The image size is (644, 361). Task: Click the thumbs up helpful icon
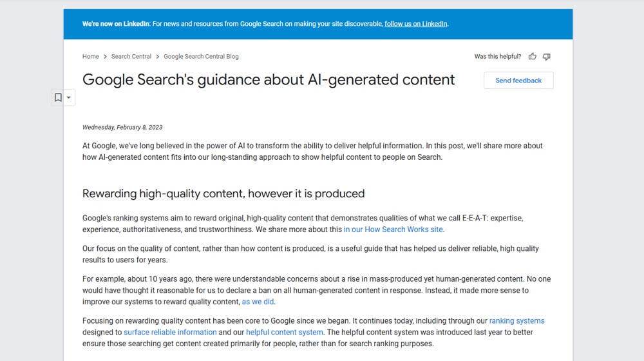(x=533, y=56)
